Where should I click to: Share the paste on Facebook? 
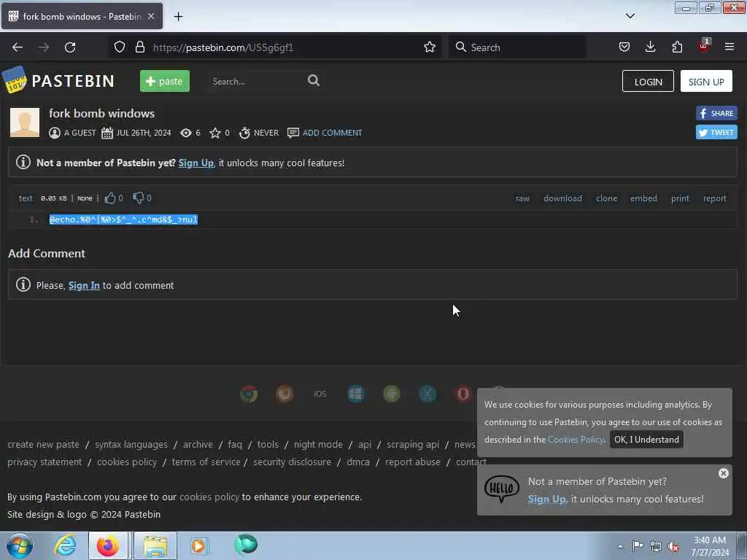[x=716, y=113]
